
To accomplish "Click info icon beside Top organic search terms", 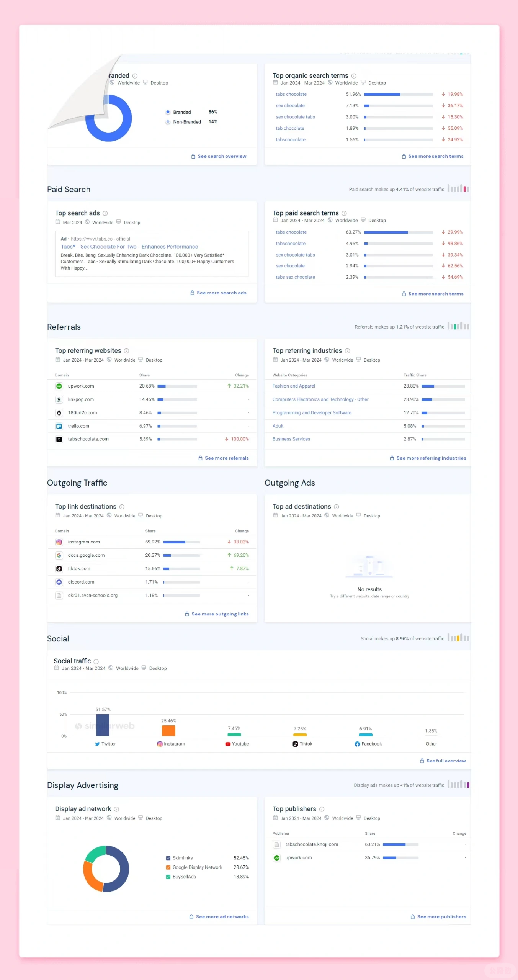I will (x=354, y=76).
